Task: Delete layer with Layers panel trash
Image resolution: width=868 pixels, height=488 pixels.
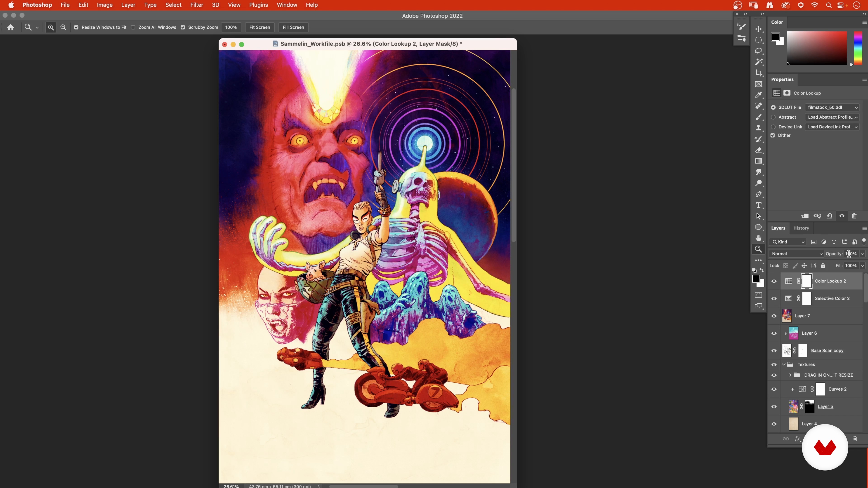Action: (x=854, y=439)
